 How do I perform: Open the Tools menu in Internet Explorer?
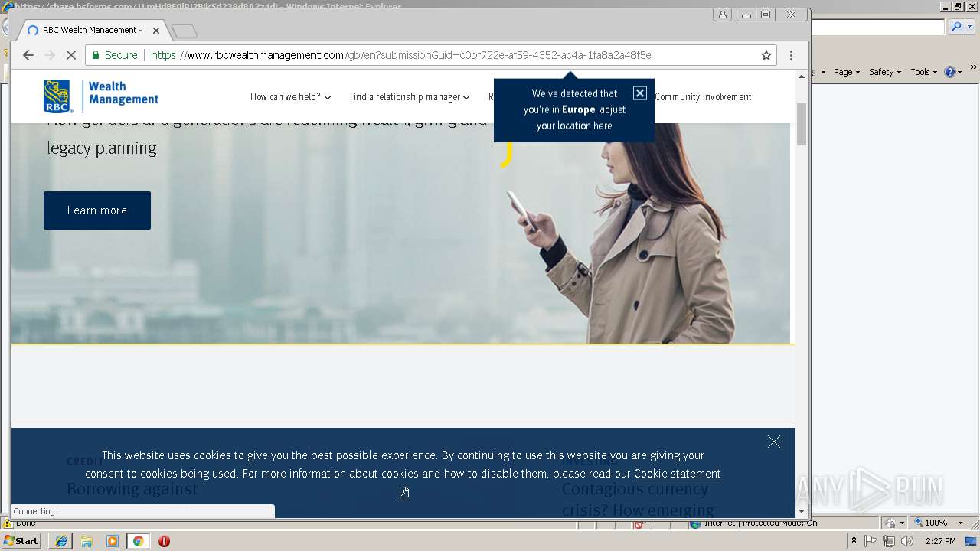[x=923, y=72]
